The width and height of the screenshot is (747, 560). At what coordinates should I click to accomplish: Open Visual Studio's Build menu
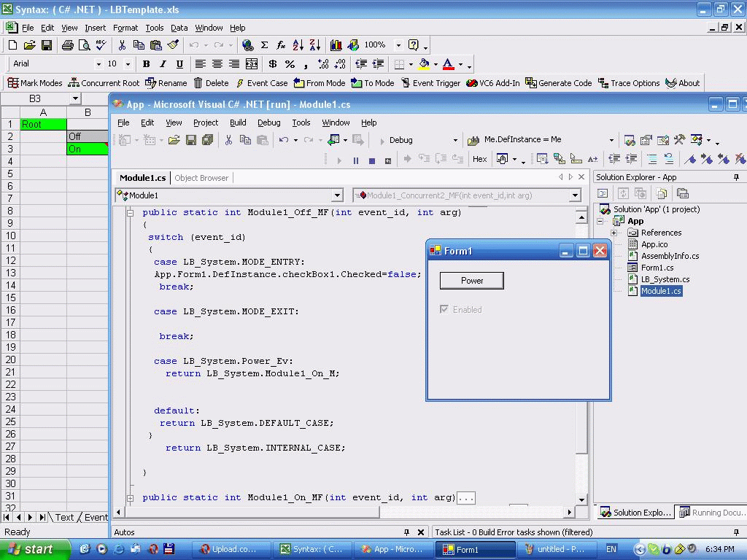(238, 122)
